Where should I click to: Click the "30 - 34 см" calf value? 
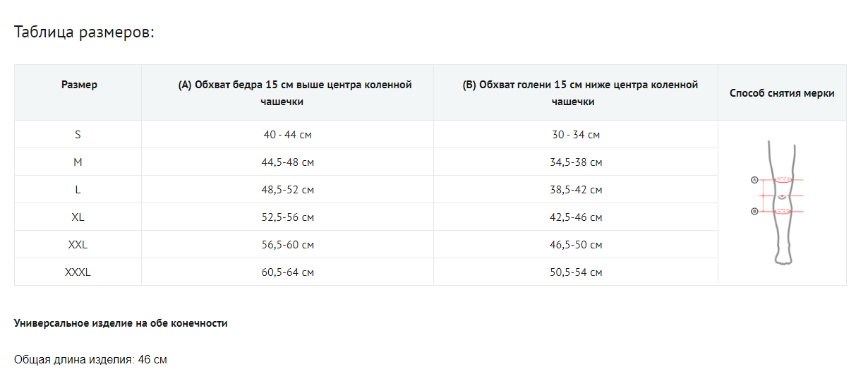576,135
